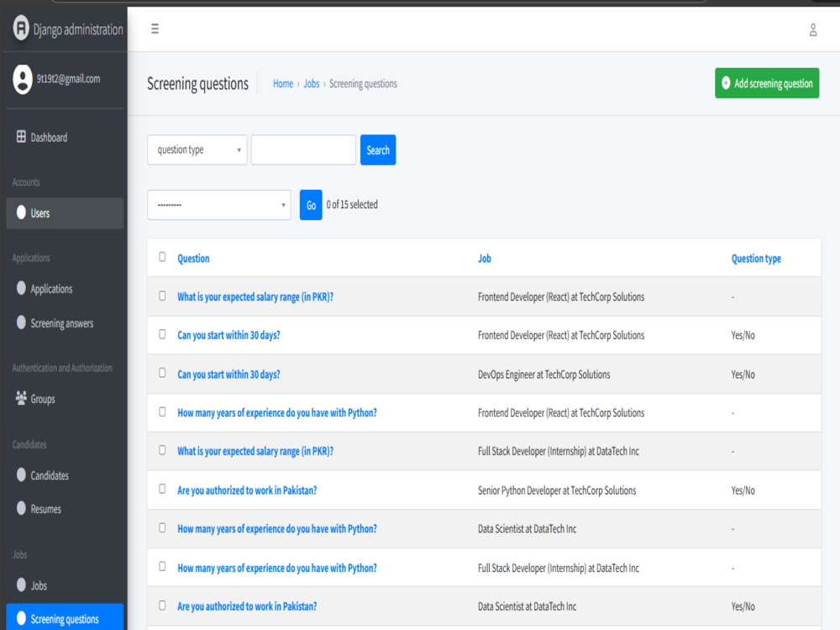840x630 pixels.
Task: Open the question type filter dropdown
Action: coord(197,150)
